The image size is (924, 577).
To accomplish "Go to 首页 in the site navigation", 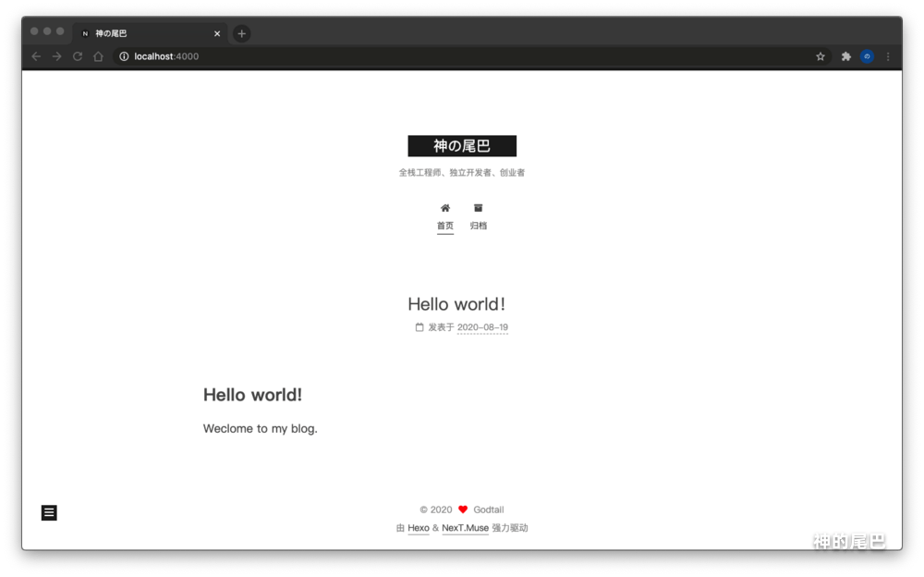I will (445, 217).
